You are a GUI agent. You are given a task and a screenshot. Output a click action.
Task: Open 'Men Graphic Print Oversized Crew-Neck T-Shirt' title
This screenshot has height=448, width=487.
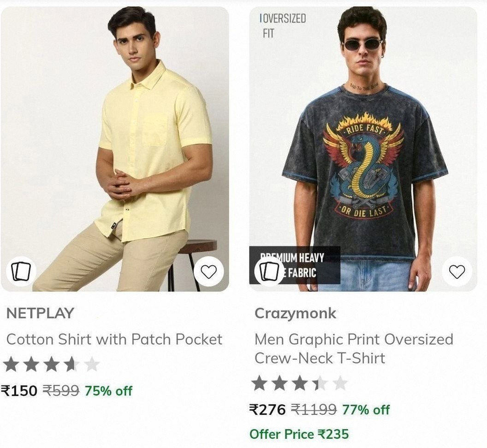(354, 349)
